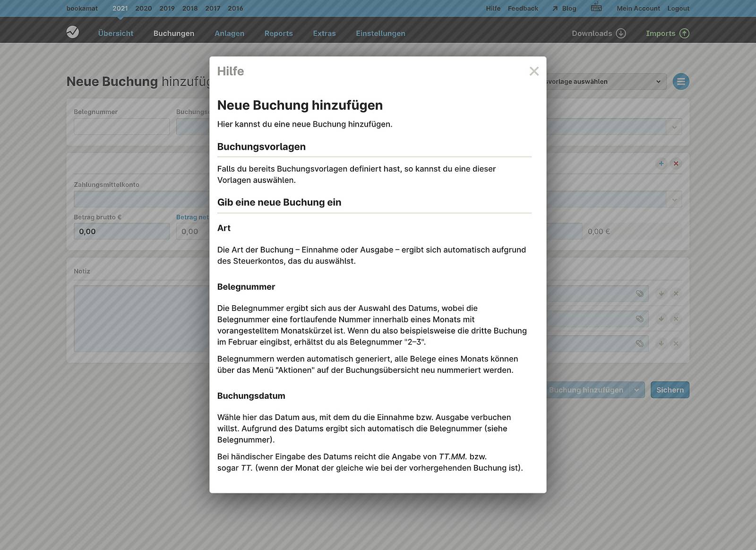
Task: Switch to year 2018
Action: pyautogui.click(x=190, y=9)
